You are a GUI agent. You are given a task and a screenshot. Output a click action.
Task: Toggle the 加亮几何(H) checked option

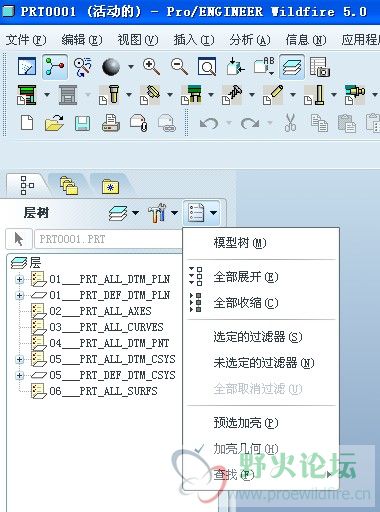pyautogui.click(x=261, y=449)
